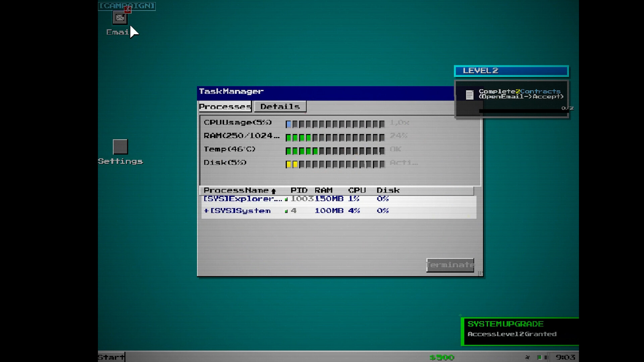This screenshot has width=644, height=362.
Task: Expand the [SYS]System process tree
Action: [x=206, y=211]
